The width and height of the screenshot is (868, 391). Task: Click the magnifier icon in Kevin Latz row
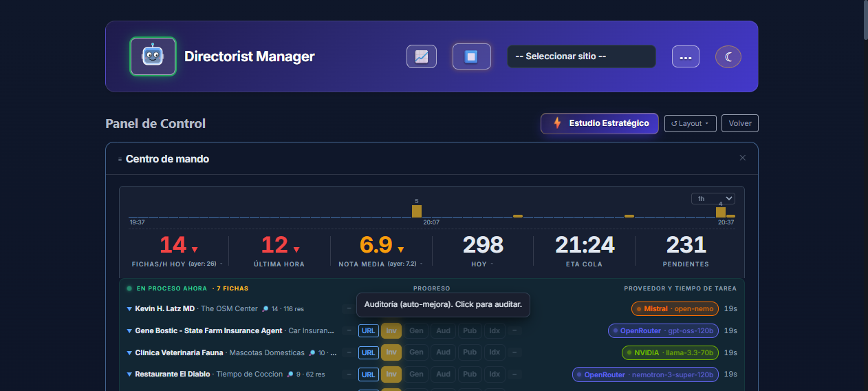[265, 310]
